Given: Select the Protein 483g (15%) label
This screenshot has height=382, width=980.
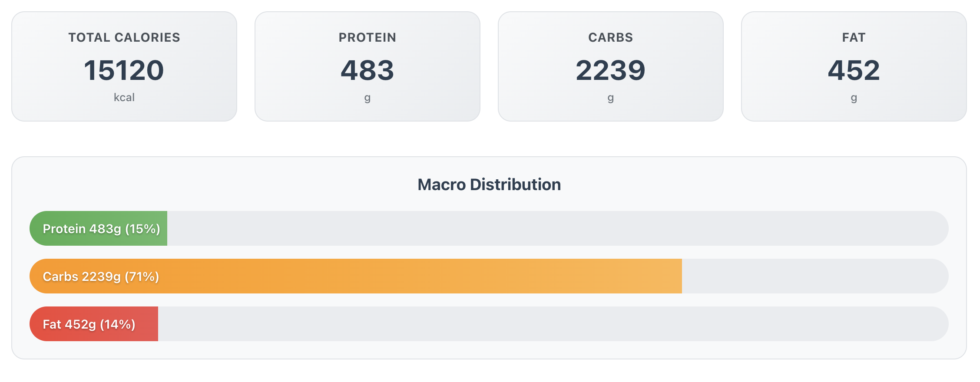Looking at the screenshot, I should click(102, 229).
